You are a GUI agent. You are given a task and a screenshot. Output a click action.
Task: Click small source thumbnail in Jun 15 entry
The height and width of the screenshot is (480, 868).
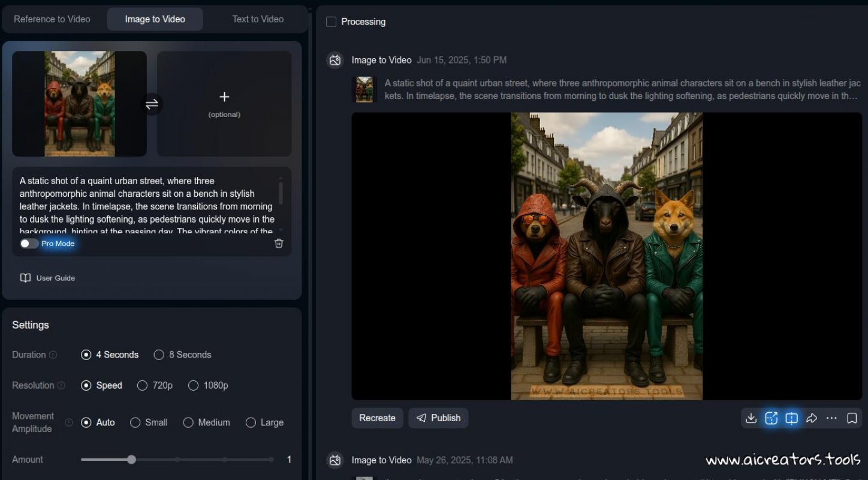pyautogui.click(x=364, y=89)
